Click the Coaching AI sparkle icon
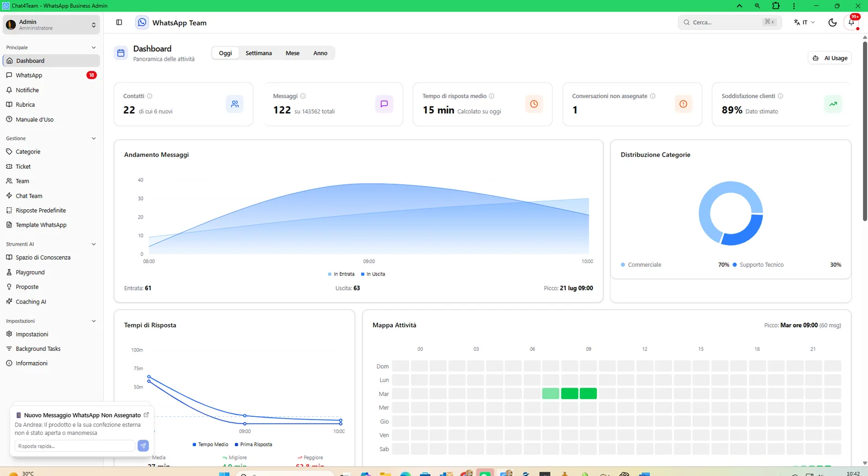This screenshot has height=476, width=868. (9, 301)
